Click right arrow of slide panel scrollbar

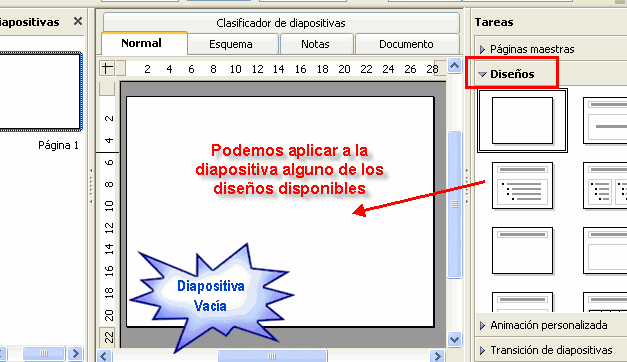(x=75, y=354)
